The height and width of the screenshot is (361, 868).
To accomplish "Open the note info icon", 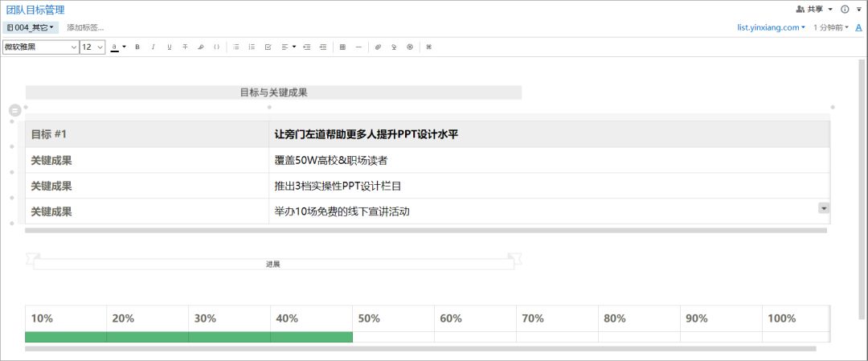I will coord(845,9).
